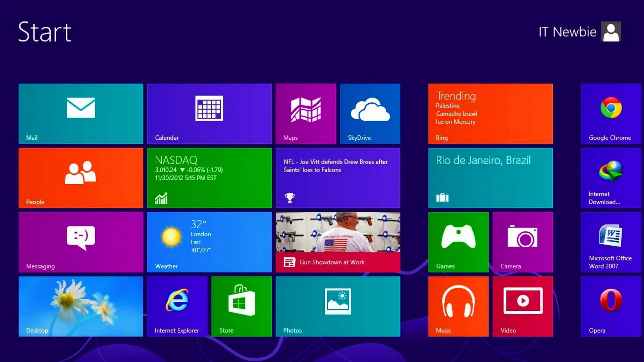
Task: Open the Messaging tile
Action: pyautogui.click(x=81, y=242)
